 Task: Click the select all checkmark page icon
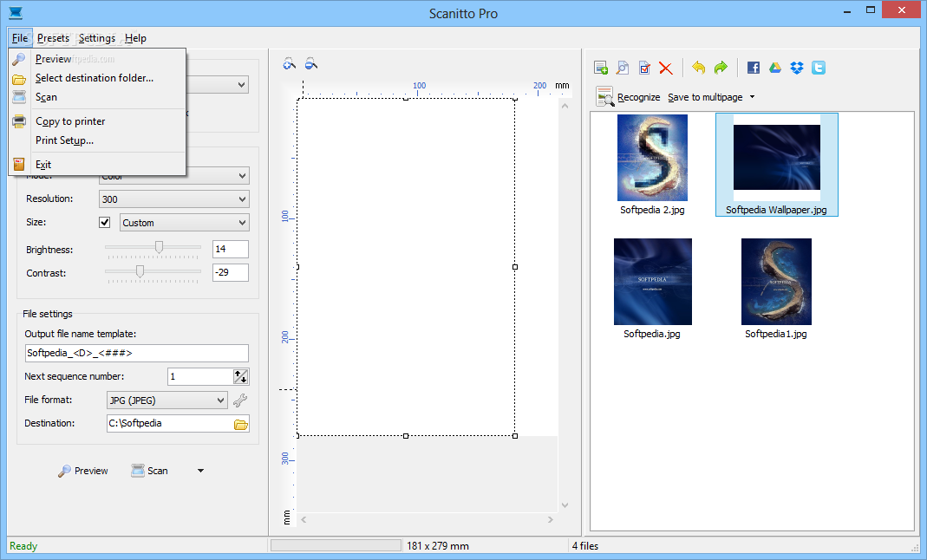click(644, 68)
